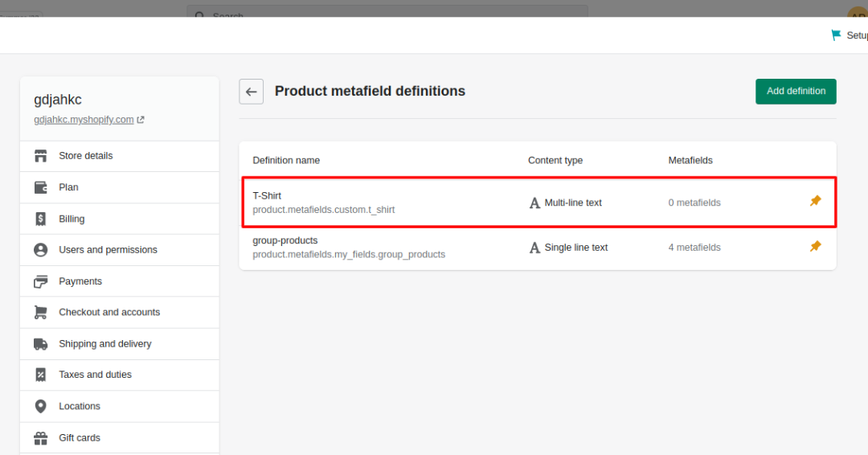Unpin the T-Shirt metafield definition
The image size is (868, 455).
point(816,201)
